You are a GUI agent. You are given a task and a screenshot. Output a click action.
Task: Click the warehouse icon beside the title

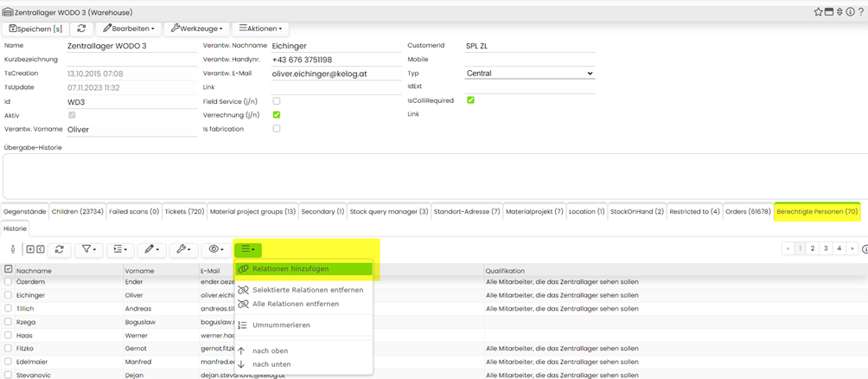pos(8,11)
